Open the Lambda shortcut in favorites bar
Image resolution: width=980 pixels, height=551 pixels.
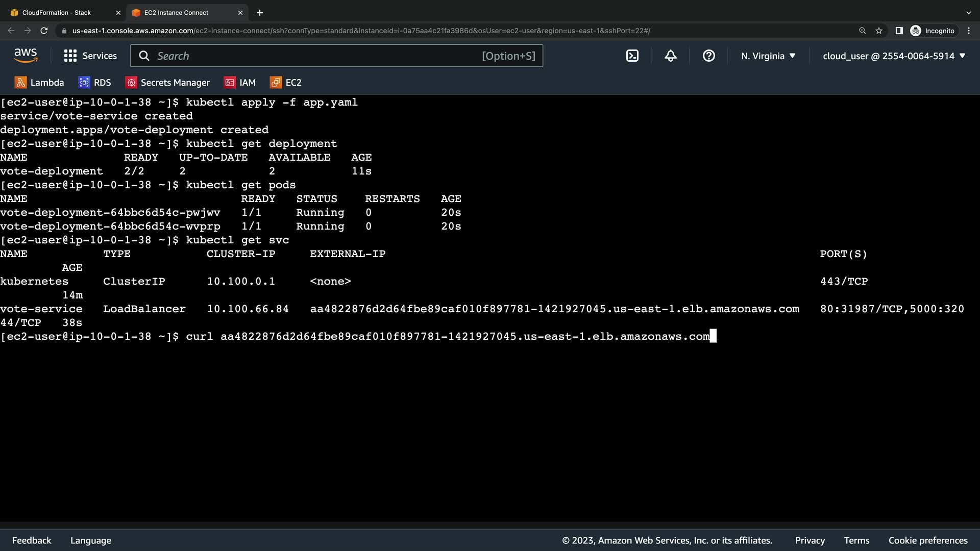click(39, 83)
